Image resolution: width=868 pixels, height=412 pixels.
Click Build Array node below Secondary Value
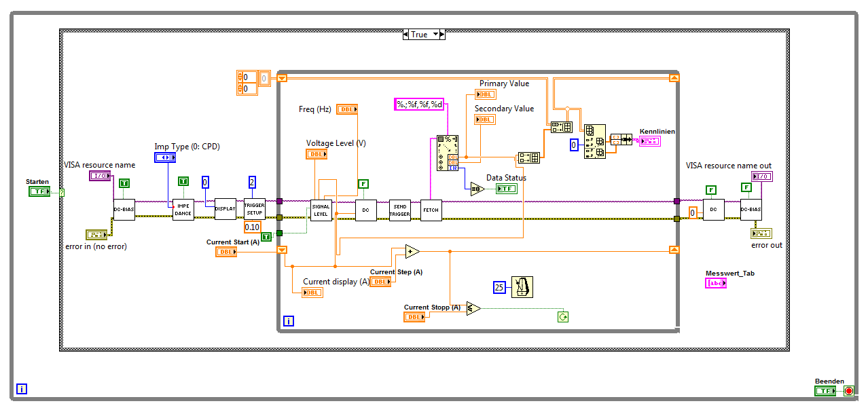click(x=528, y=157)
